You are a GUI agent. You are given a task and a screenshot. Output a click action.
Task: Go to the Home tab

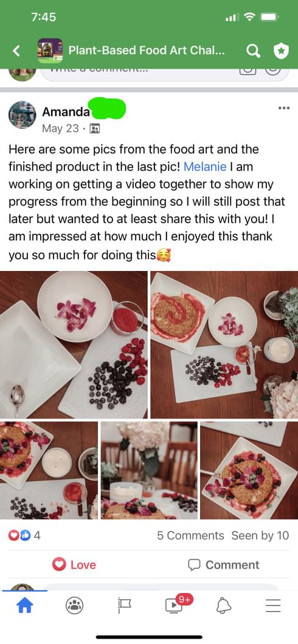pos(25,605)
